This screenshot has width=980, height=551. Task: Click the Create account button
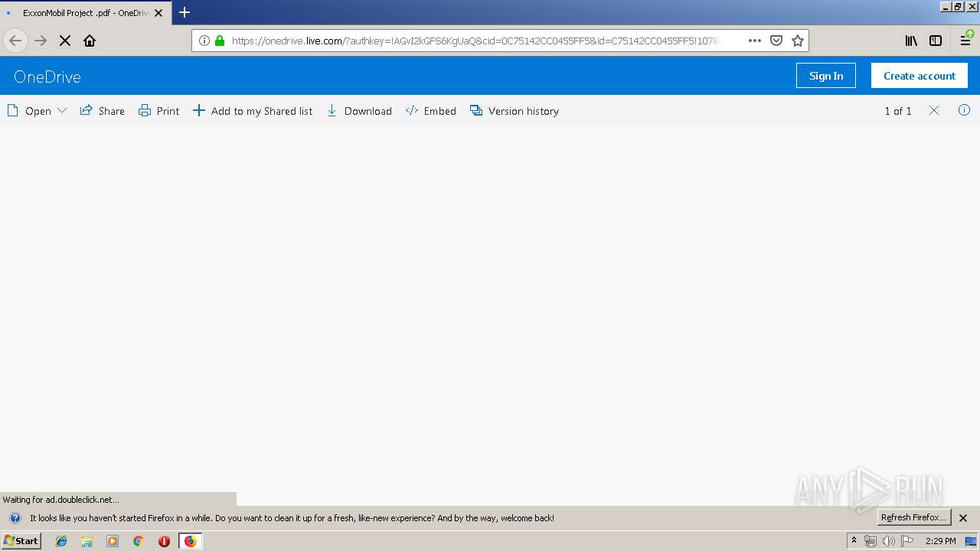tap(920, 76)
